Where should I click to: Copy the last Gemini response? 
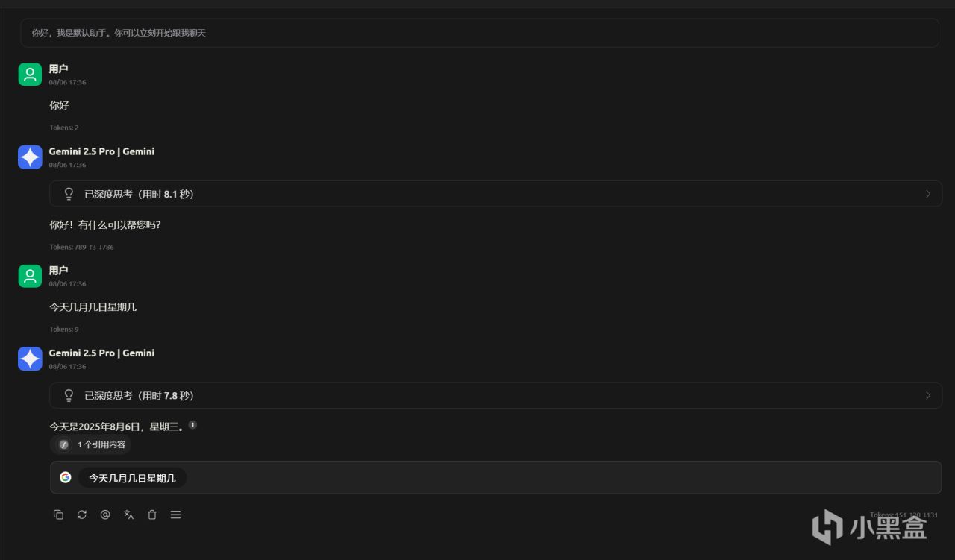point(58,515)
